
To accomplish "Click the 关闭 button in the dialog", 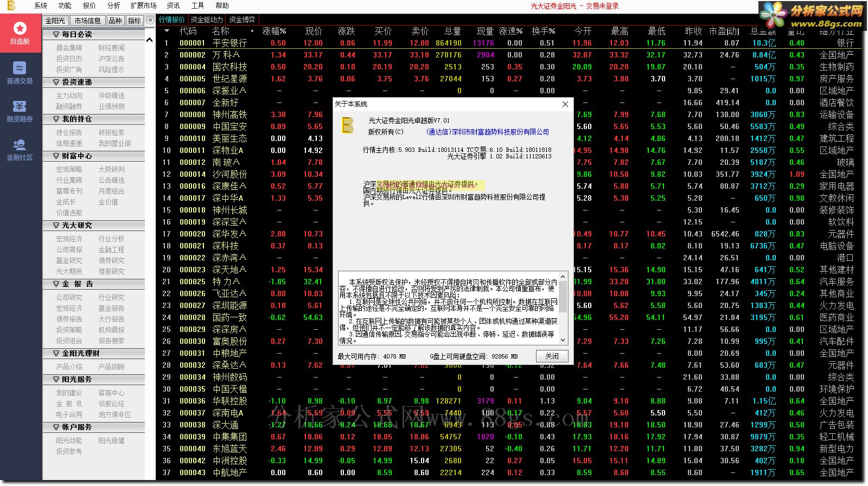I will 552,356.
